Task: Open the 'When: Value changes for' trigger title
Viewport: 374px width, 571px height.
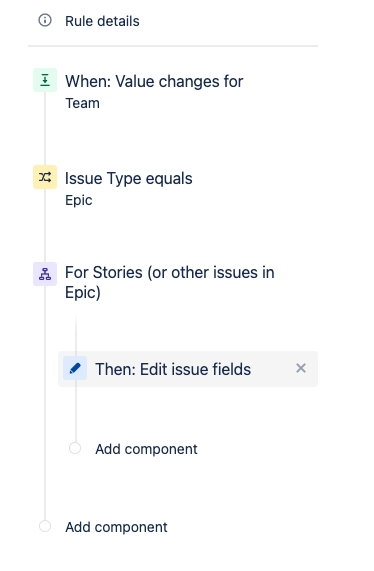Action: coord(154,81)
